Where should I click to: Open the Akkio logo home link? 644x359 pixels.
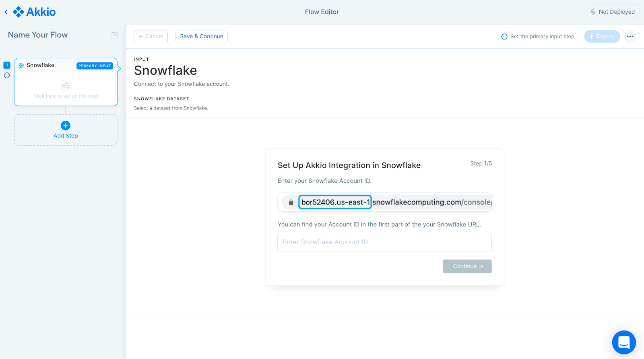(34, 12)
